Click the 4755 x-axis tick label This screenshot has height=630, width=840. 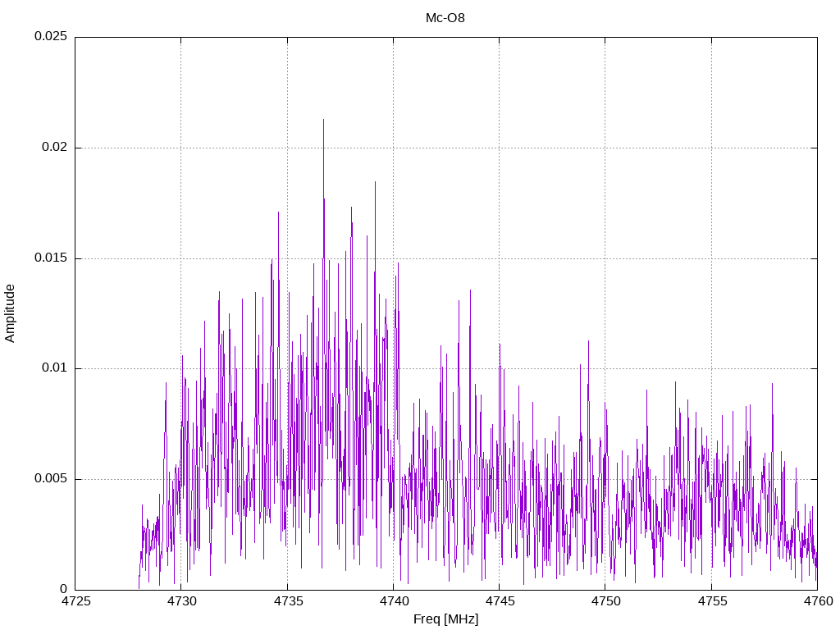click(x=712, y=601)
